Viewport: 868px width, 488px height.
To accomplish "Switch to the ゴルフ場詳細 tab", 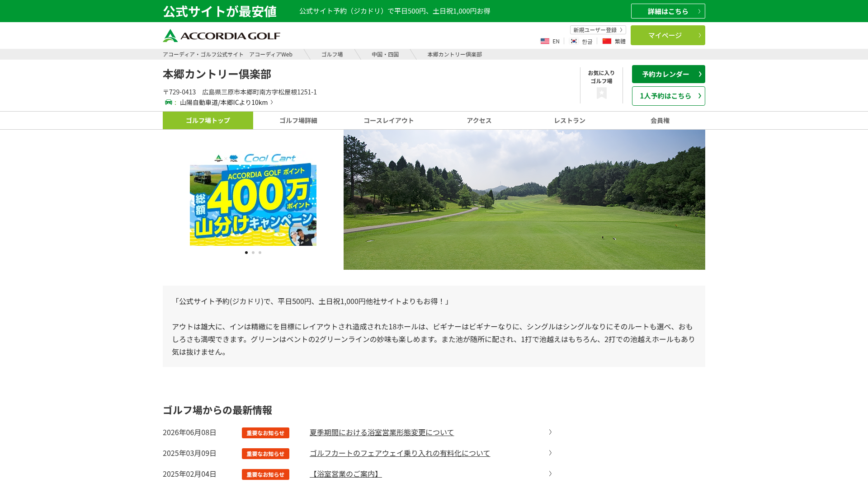I will (298, 121).
